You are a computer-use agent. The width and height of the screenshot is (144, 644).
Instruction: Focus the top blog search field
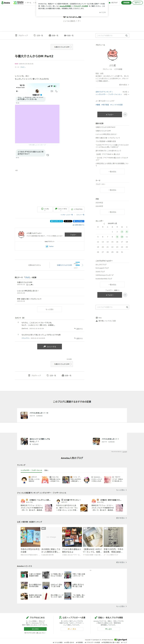pyautogui.click(x=110, y=35)
